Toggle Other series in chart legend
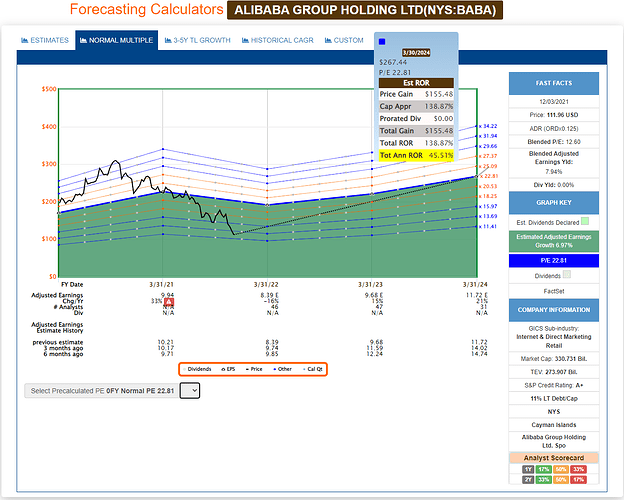 [283, 369]
